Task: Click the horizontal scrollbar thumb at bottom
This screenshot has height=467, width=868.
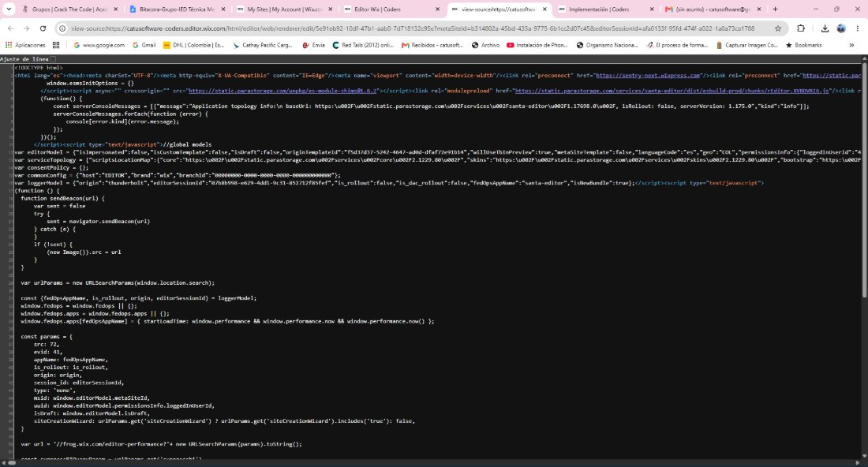Action: click(x=12, y=463)
